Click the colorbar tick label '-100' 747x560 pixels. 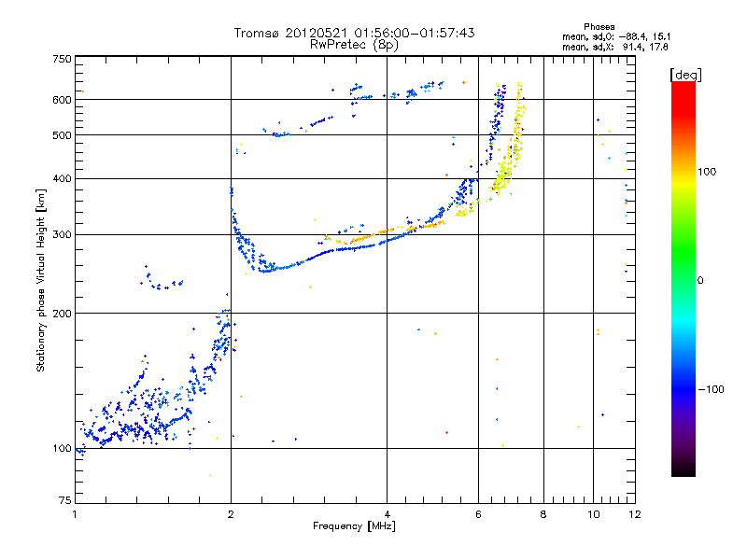pos(712,389)
